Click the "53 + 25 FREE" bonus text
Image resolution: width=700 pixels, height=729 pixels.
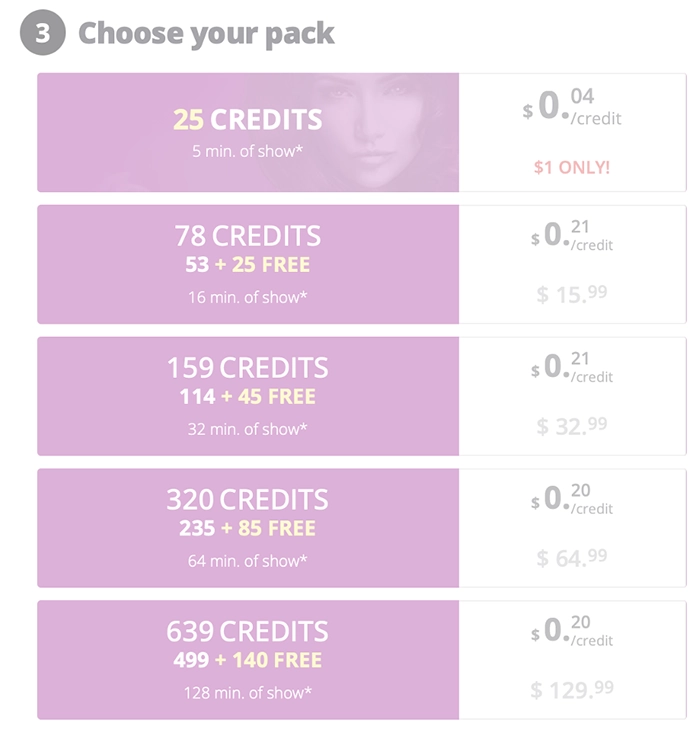click(x=247, y=265)
